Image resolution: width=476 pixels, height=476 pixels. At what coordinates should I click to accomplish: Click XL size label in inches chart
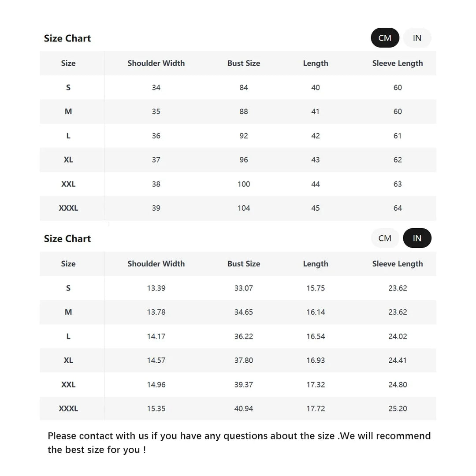coord(68,360)
